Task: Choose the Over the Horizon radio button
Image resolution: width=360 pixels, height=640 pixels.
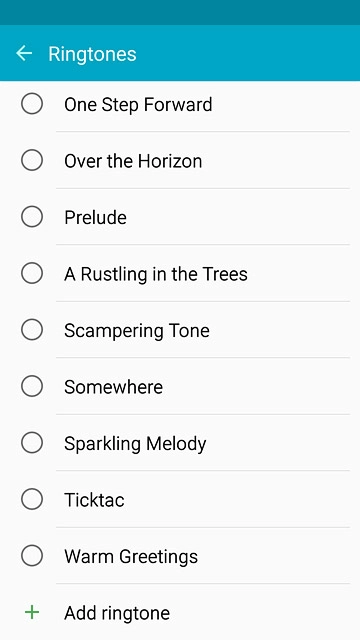Action: tap(32, 160)
